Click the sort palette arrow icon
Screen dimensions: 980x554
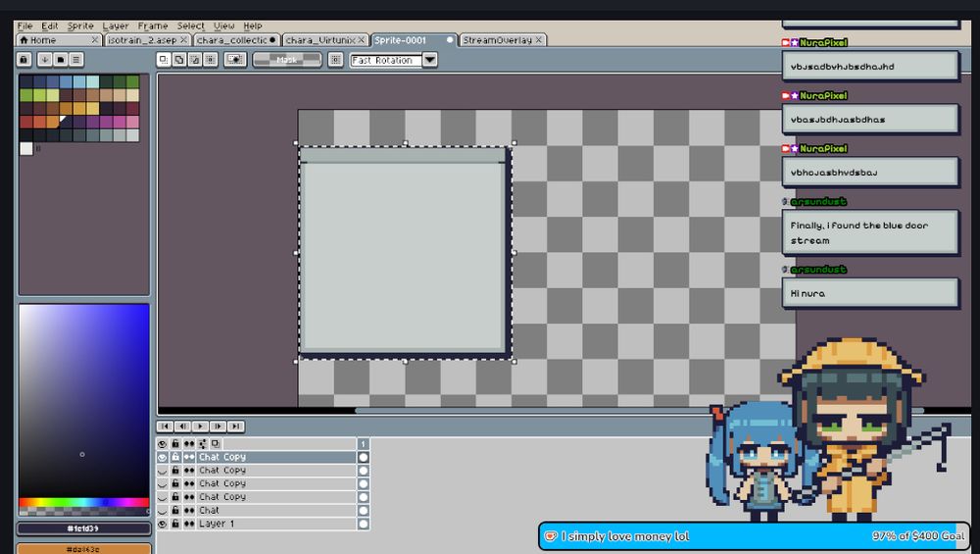pyautogui.click(x=45, y=60)
